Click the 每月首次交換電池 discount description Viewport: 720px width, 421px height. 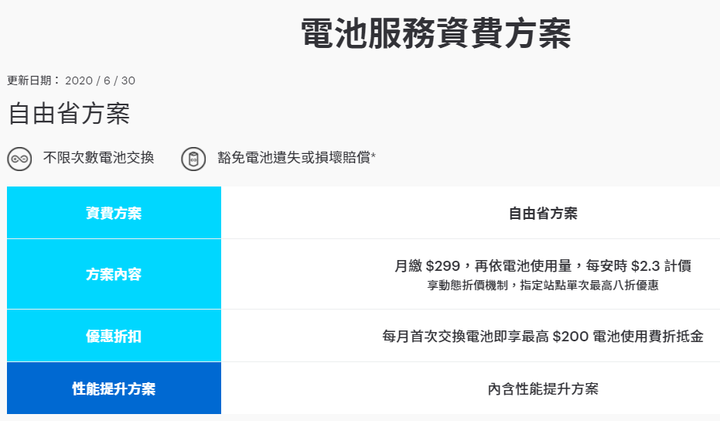pyautogui.click(x=438, y=337)
